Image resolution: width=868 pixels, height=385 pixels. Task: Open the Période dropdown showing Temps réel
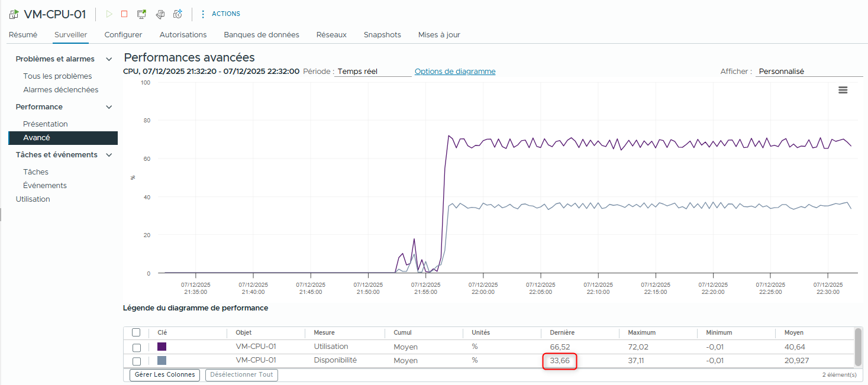tap(373, 72)
